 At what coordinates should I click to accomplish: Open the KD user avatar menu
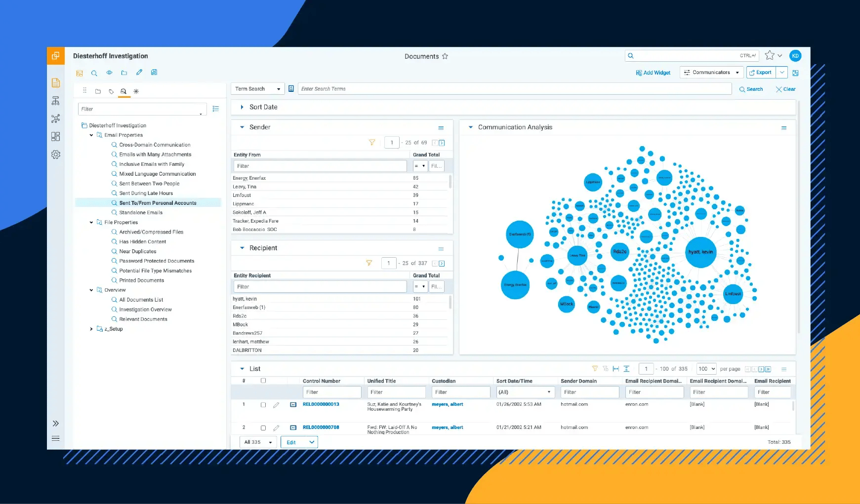coord(795,56)
